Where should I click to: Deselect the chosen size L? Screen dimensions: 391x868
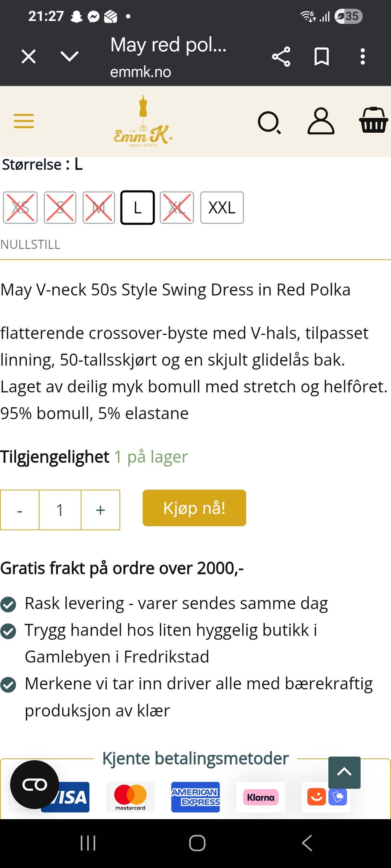[x=137, y=208]
